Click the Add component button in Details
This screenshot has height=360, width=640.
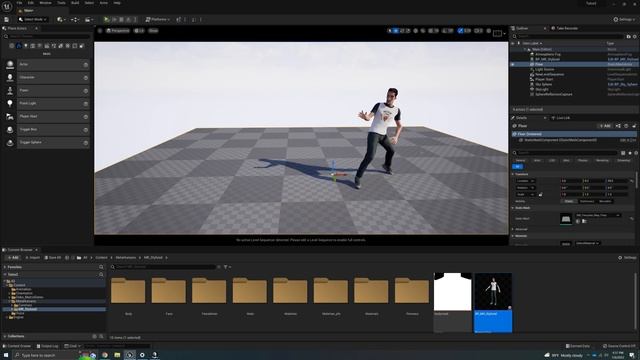(605, 126)
